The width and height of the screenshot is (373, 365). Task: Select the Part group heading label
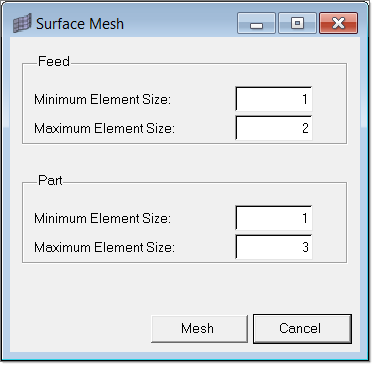pos(50,180)
